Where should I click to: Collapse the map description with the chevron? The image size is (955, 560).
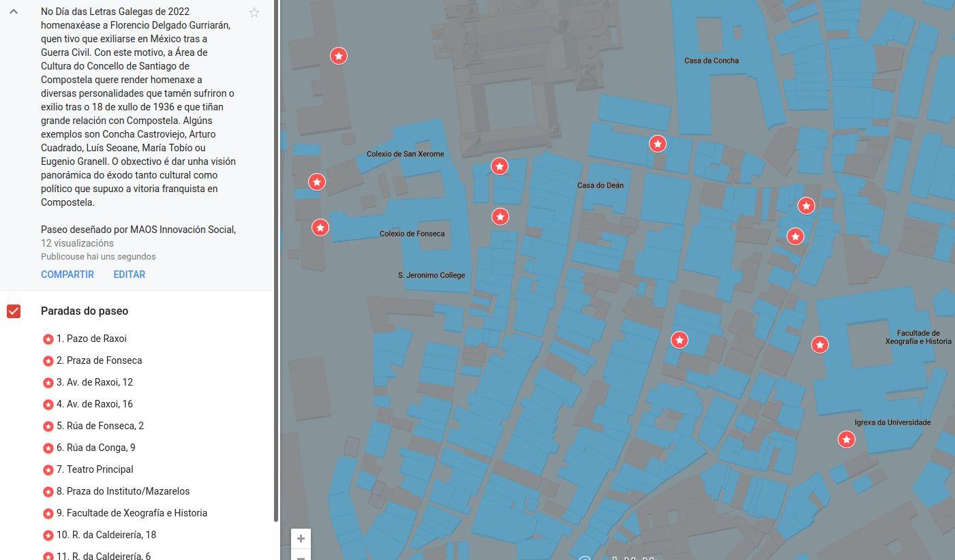14,12
